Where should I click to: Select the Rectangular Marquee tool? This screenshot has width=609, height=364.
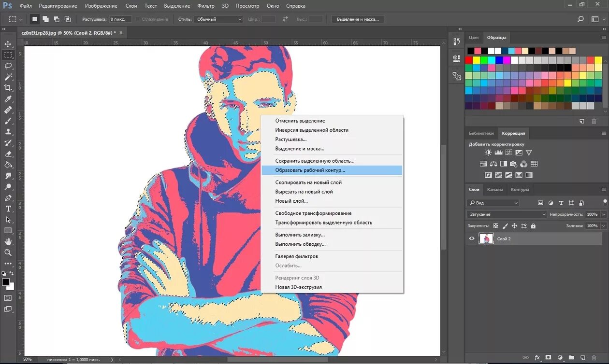coord(8,55)
